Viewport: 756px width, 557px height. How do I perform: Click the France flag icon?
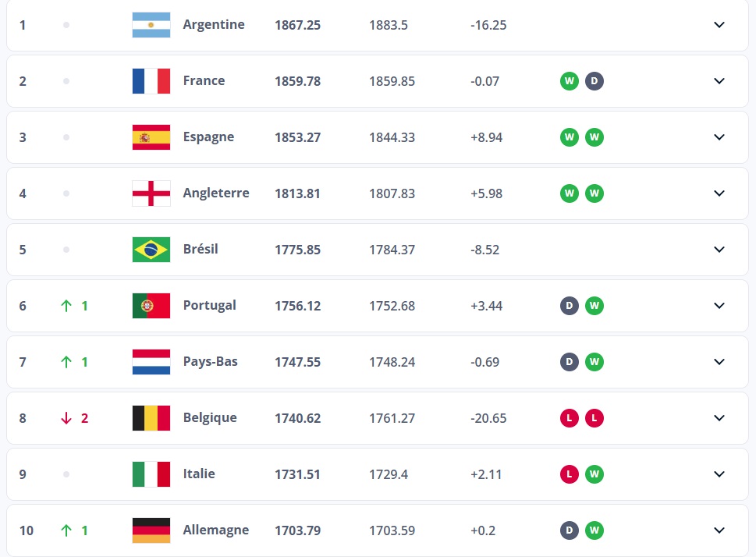pyautogui.click(x=151, y=80)
